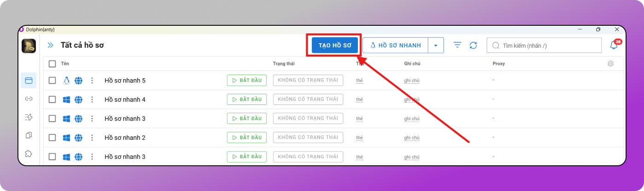Refresh the profile list

473,45
